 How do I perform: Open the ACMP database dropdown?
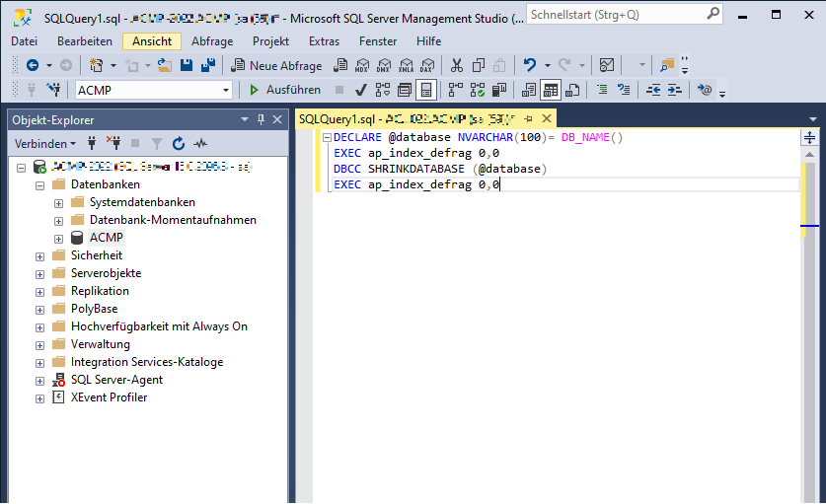[x=226, y=90]
